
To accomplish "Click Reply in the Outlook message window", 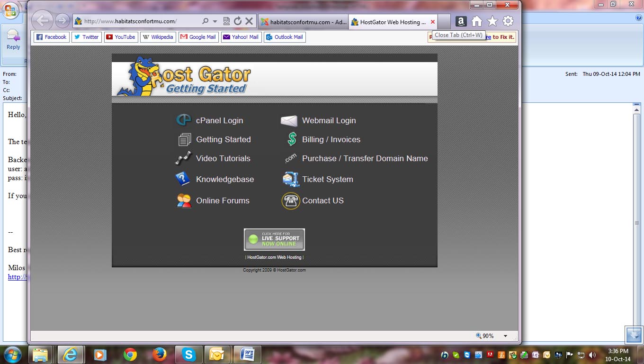I will (13, 39).
